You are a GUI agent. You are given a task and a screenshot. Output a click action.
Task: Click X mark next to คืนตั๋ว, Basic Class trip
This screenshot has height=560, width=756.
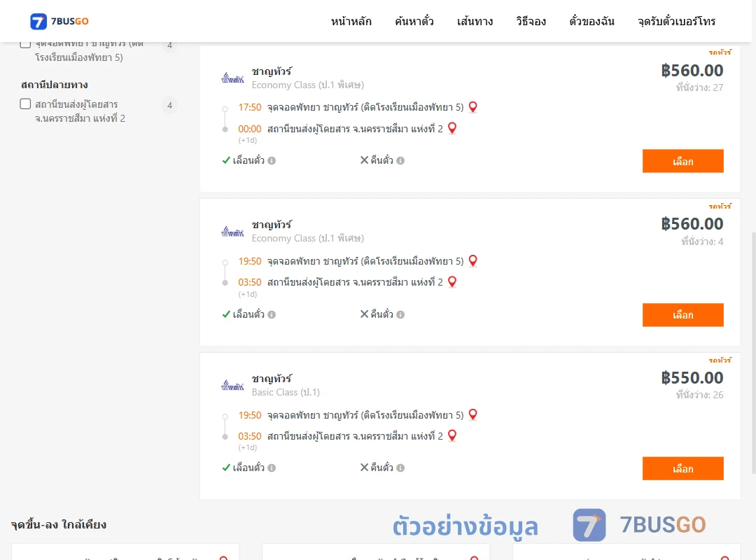(x=365, y=468)
